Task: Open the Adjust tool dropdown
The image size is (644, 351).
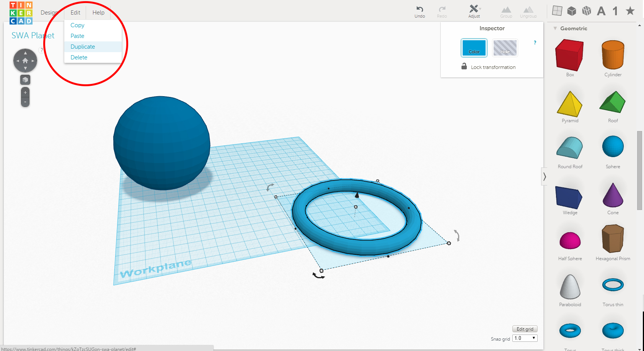Action: point(474,11)
